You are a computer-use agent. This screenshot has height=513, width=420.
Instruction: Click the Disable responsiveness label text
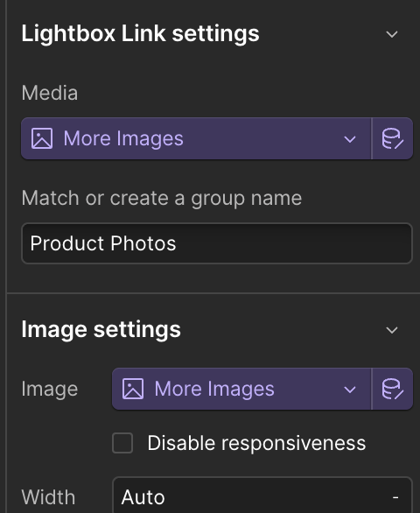[256, 443]
